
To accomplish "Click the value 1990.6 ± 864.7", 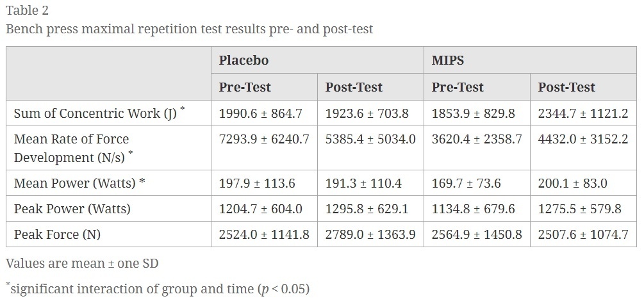I will (x=260, y=113).
